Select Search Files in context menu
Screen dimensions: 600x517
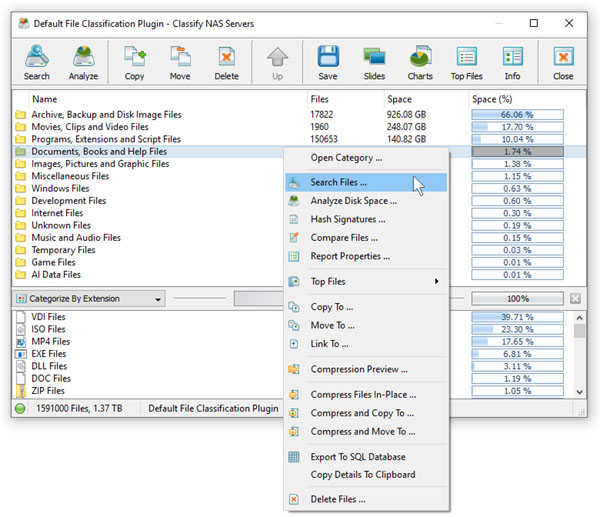tap(366, 182)
